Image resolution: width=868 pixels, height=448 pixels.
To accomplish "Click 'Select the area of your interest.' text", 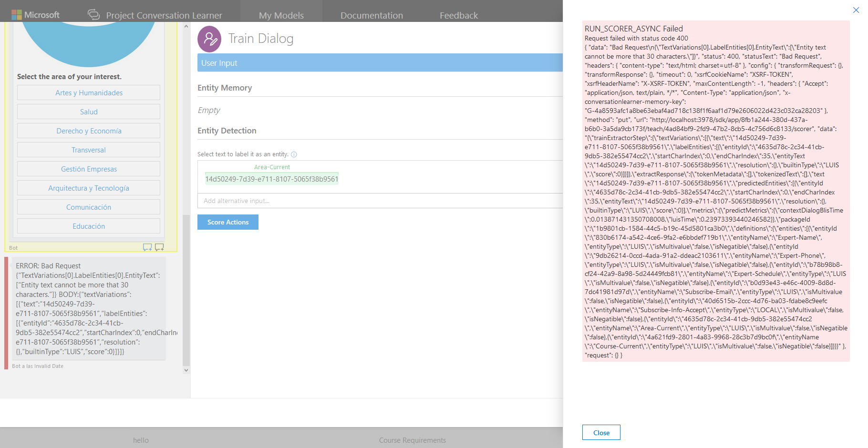I will click(69, 77).
